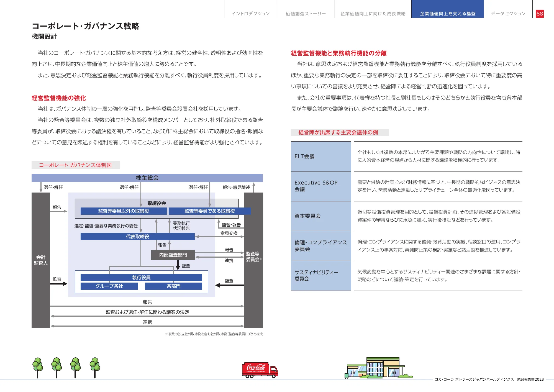Select the 企業価値向上を支える基盤 tab
The height and width of the screenshot is (392, 554).
pos(448,14)
